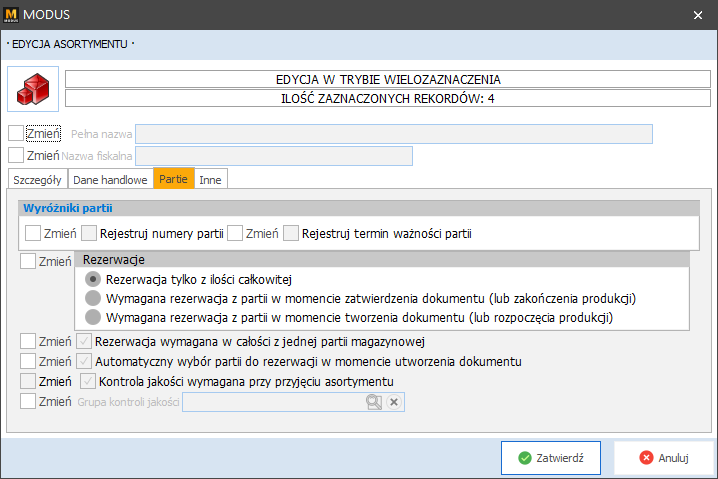Select the Partie tab
Viewport: 718px width, 479px height.
(173, 179)
